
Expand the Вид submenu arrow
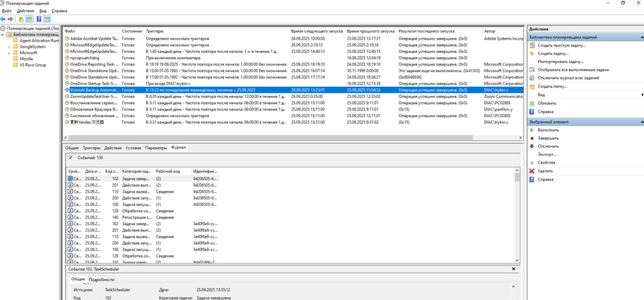click(x=641, y=95)
